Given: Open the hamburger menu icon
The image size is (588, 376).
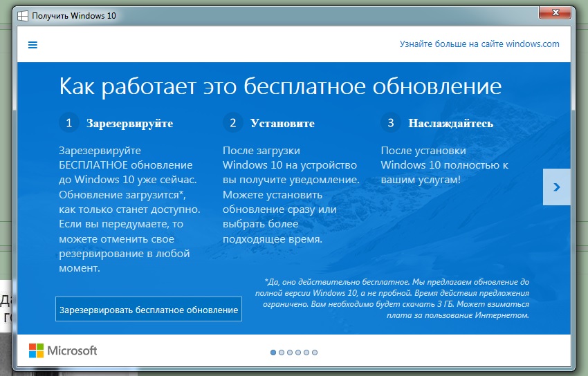Looking at the screenshot, I should pos(33,45).
